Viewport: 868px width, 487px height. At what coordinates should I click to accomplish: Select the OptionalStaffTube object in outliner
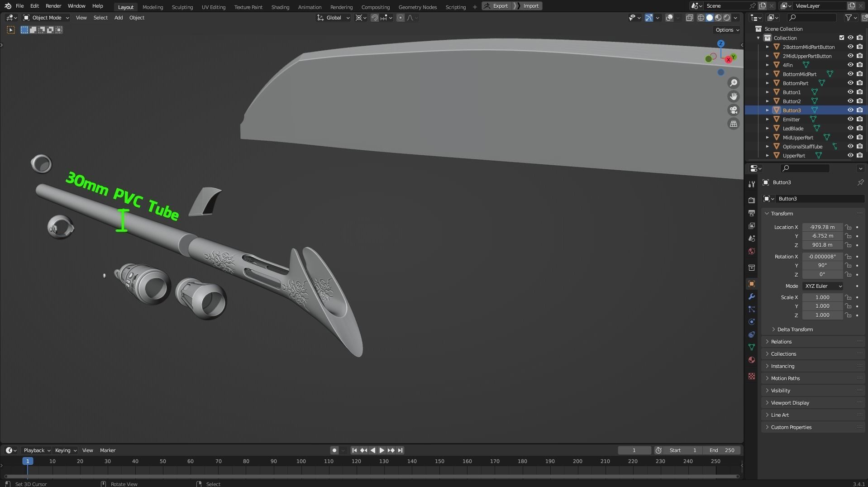tap(802, 147)
